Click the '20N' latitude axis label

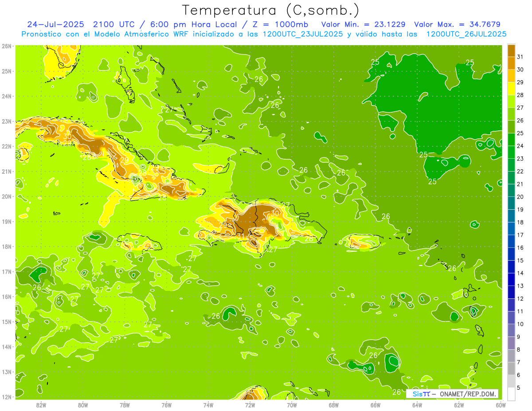click(7, 196)
